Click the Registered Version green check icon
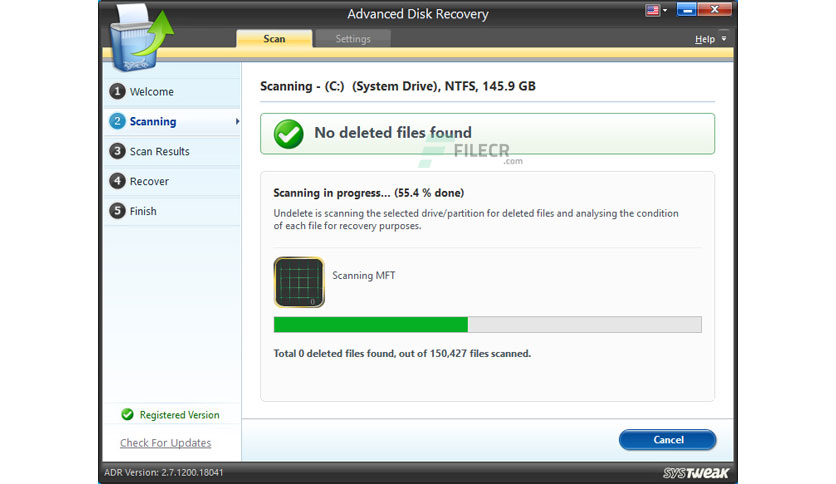836x484 pixels. click(127, 414)
